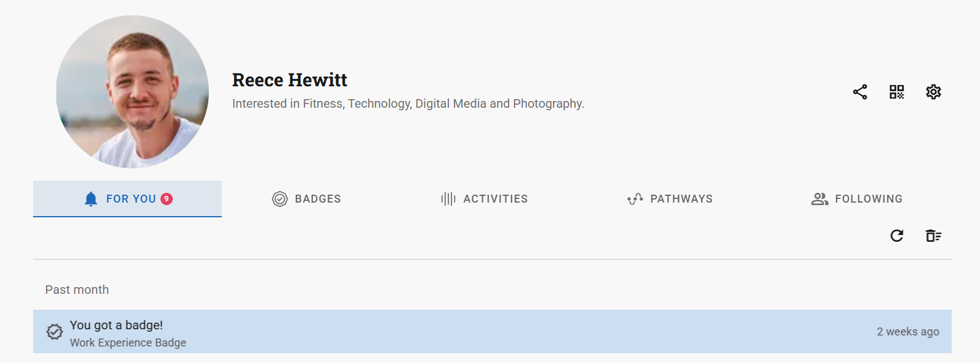Select the For You tab label
Image resolution: width=980 pixels, height=363 pixels.
point(130,199)
